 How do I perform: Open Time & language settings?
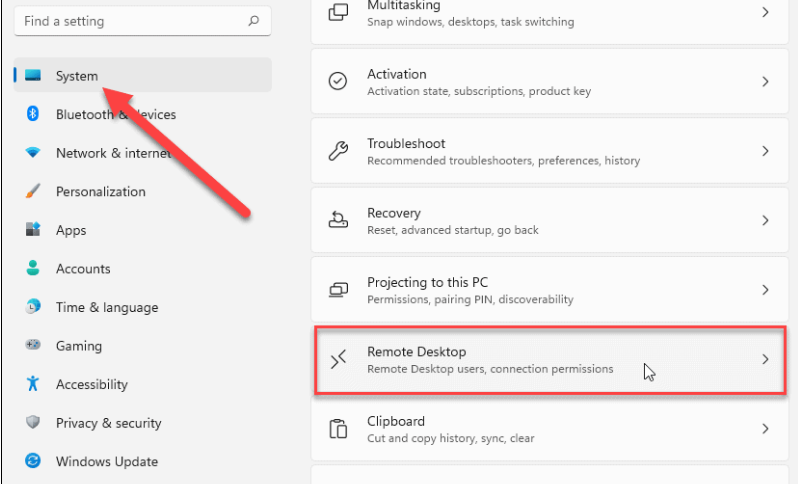pyautogui.click(x=106, y=307)
